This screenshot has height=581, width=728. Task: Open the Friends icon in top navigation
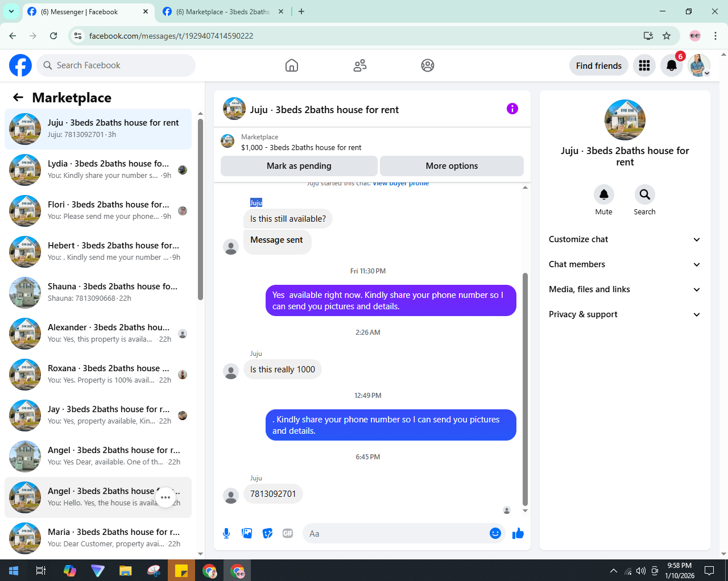click(x=360, y=65)
